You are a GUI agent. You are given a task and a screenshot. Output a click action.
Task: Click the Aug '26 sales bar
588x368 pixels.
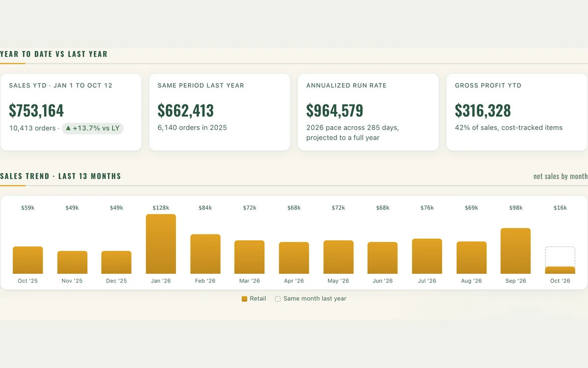click(x=471, y=258)
